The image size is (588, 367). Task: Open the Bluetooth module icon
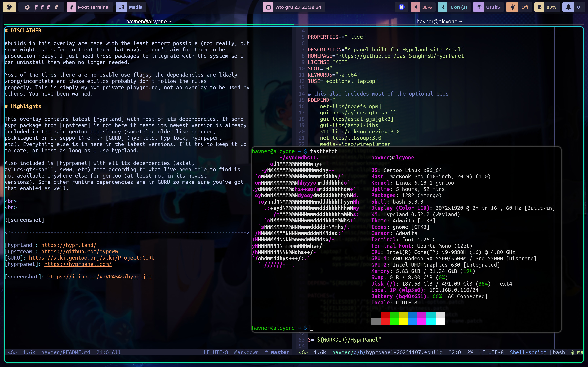click(x=443, y=7)
